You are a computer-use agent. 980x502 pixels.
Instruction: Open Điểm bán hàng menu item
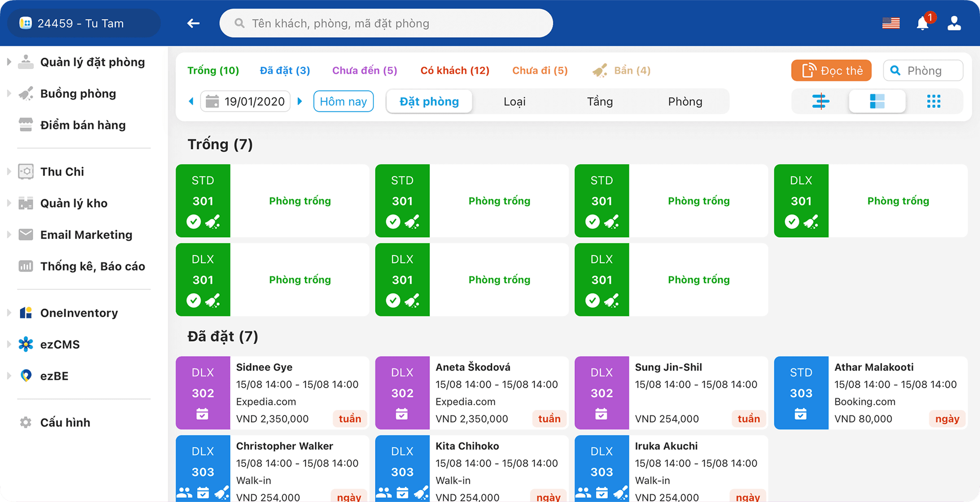(83, 125)
